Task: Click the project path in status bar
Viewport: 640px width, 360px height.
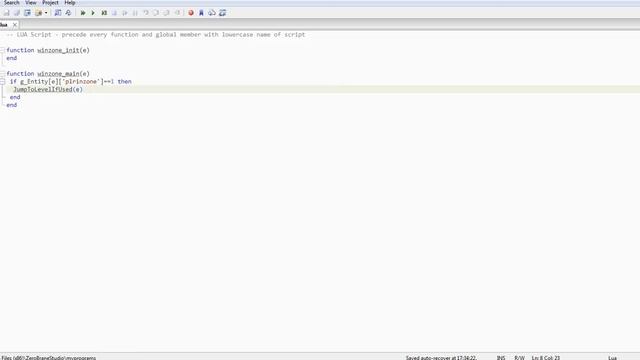Action: (x=49, y=358)
